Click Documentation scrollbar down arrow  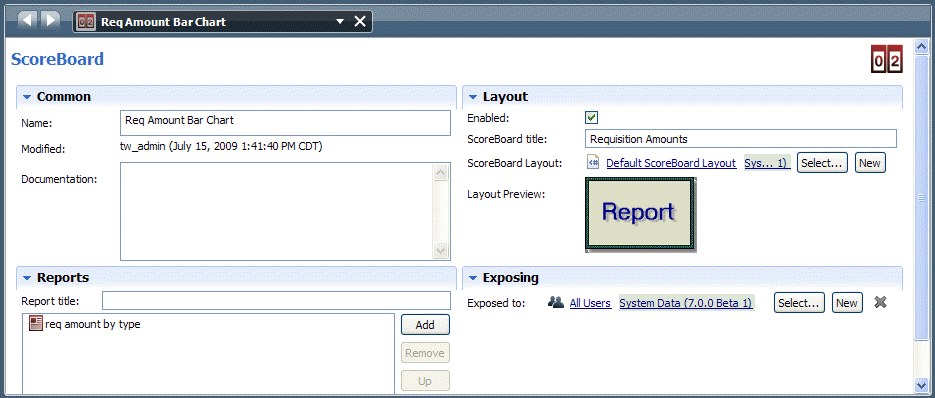441,251
